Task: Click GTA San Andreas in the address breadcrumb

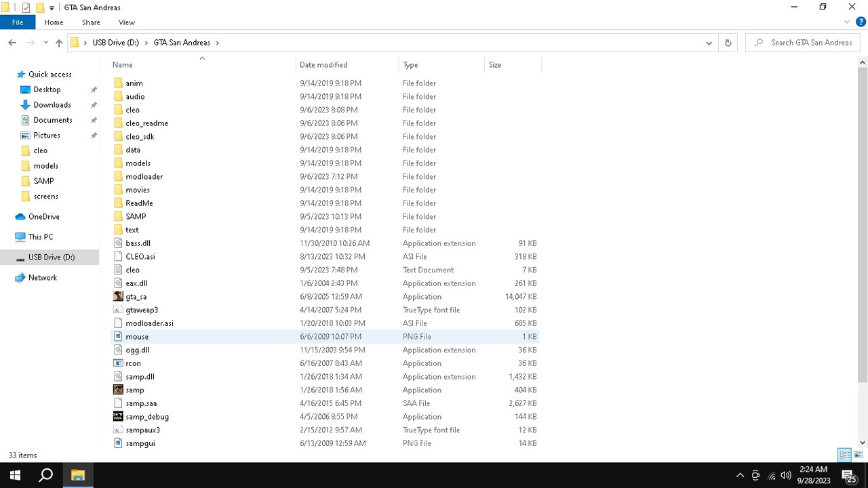Action: point(182,43)
